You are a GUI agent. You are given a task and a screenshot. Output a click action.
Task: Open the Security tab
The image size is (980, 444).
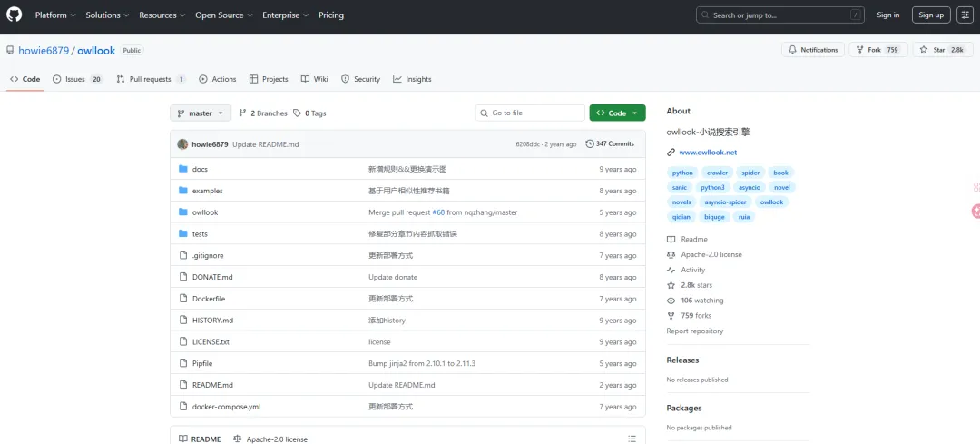[360, 79]
